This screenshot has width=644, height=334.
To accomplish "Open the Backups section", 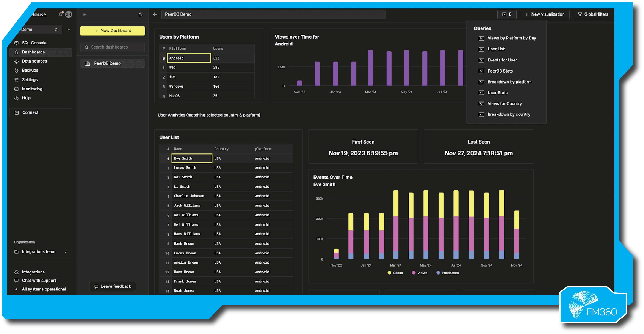I will [x=30, y=70].
